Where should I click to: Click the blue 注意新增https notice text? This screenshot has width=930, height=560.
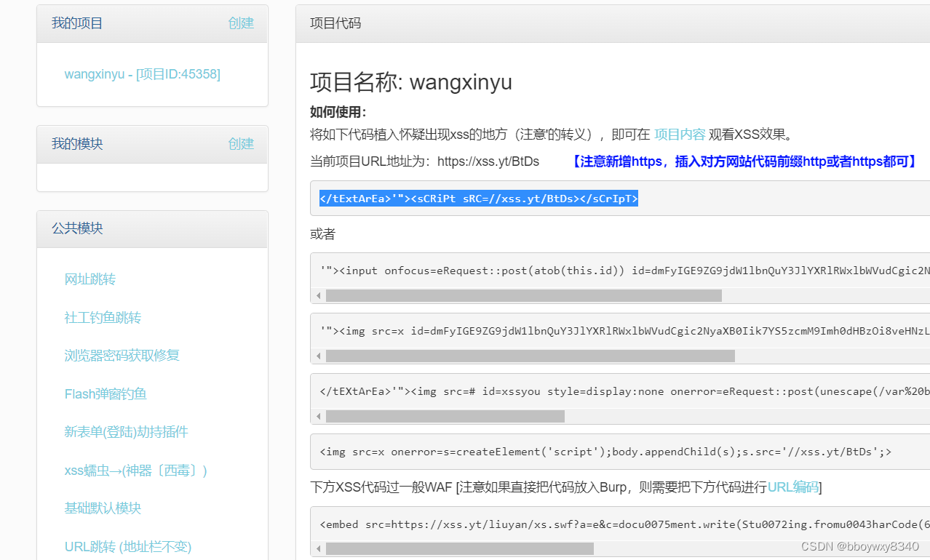tap(744, 161)
